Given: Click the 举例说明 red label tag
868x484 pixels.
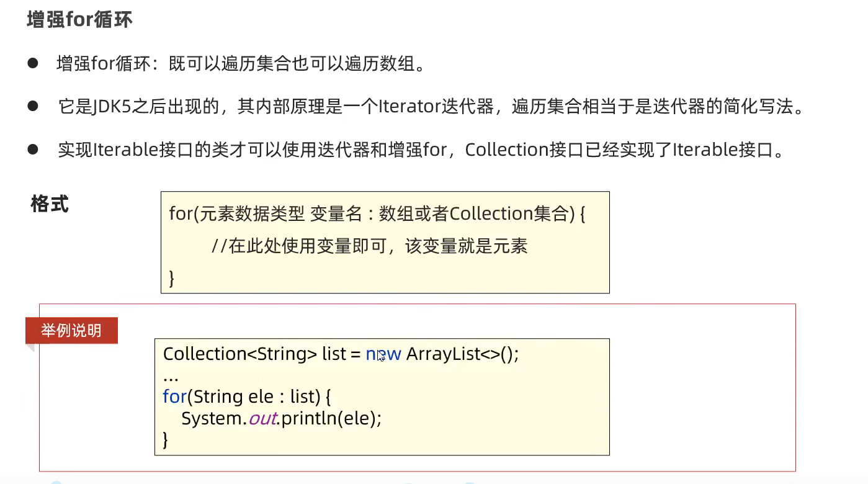Looking at the screenshot, I should [71, 330].
